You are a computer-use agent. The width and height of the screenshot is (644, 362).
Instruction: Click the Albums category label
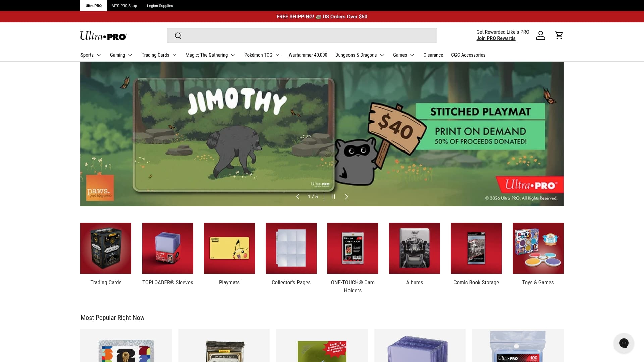pyautogui.click(x=415, y=283)
